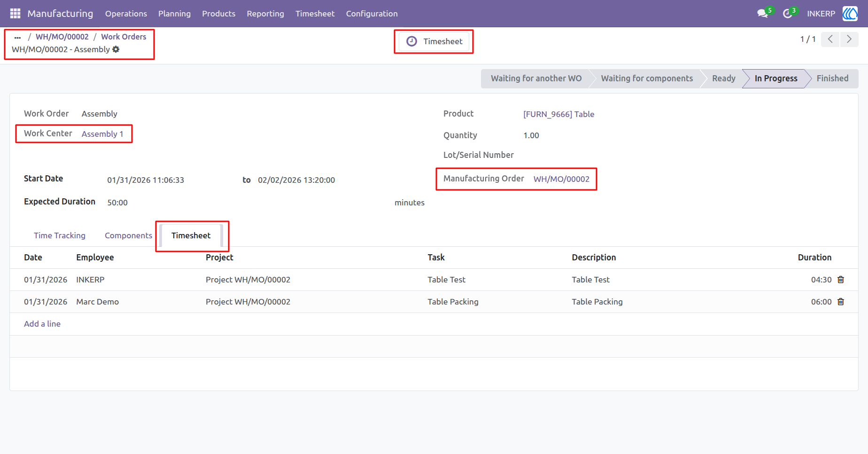Open the activities clock icon
Viewport: 868px width, 454px height.
(787, 14)
